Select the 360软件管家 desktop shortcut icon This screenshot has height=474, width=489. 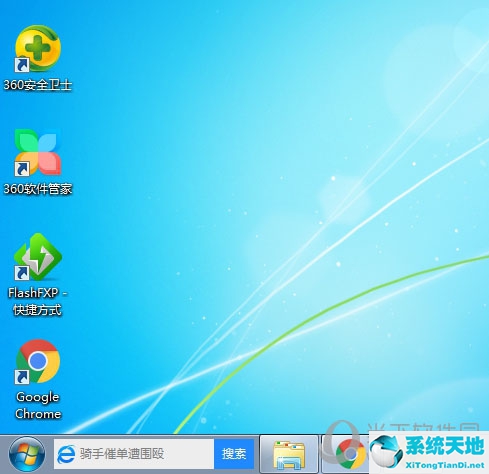[38, 153]
